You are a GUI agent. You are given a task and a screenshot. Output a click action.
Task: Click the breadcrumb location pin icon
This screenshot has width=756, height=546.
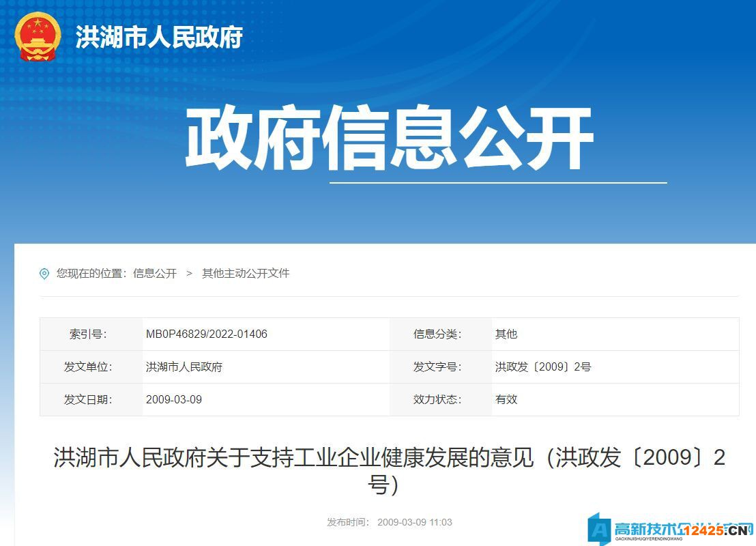tap(43, 273)
